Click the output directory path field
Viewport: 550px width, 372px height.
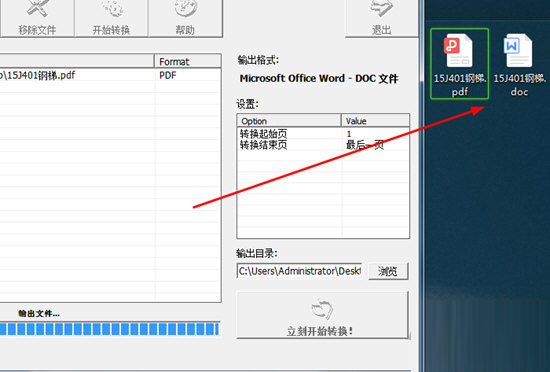(x=299, y=271)
